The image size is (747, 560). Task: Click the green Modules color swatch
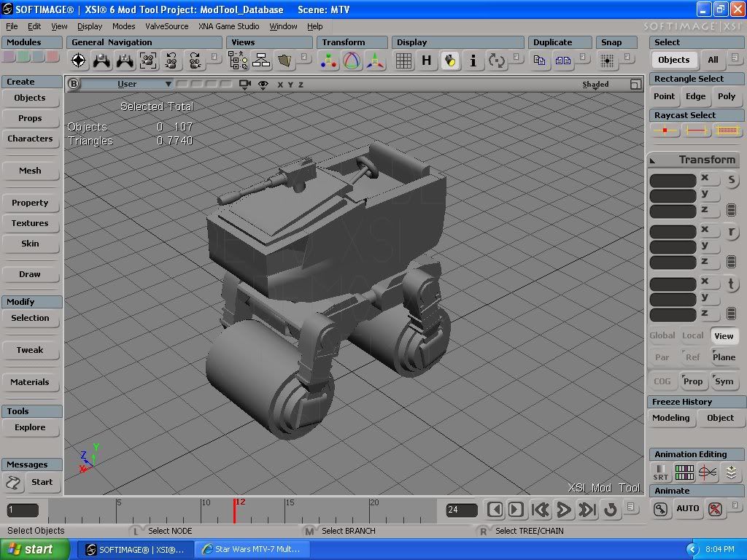(x=23, y=57)
